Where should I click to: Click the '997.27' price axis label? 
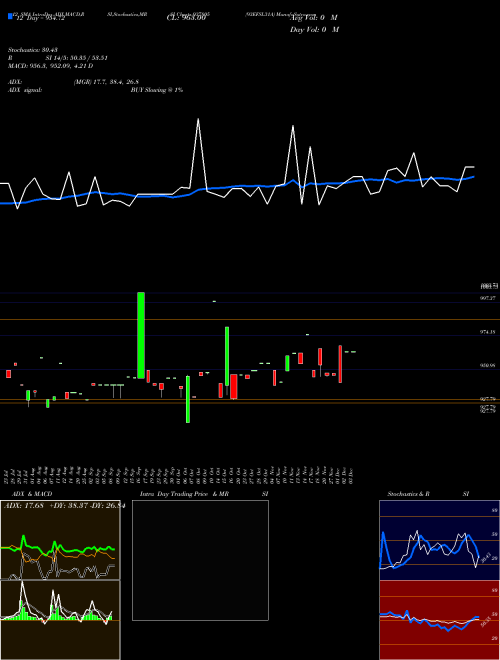tap(488, 298)
